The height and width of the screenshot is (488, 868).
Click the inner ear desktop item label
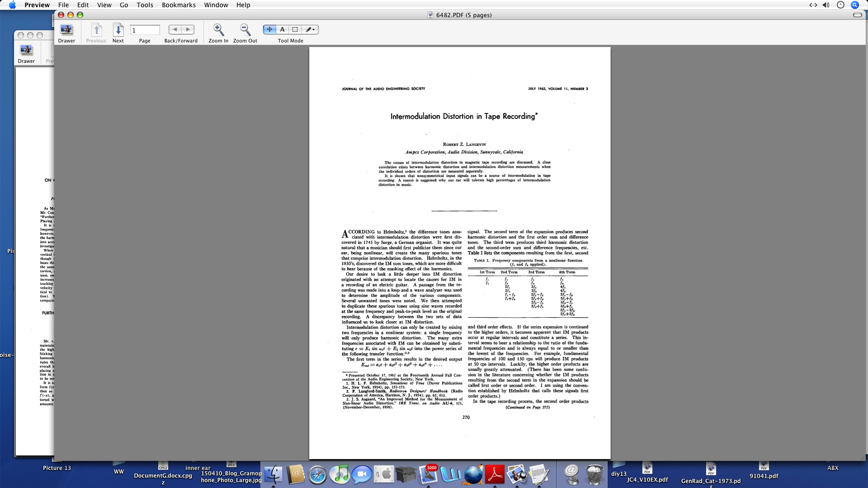tap(198, 468)
